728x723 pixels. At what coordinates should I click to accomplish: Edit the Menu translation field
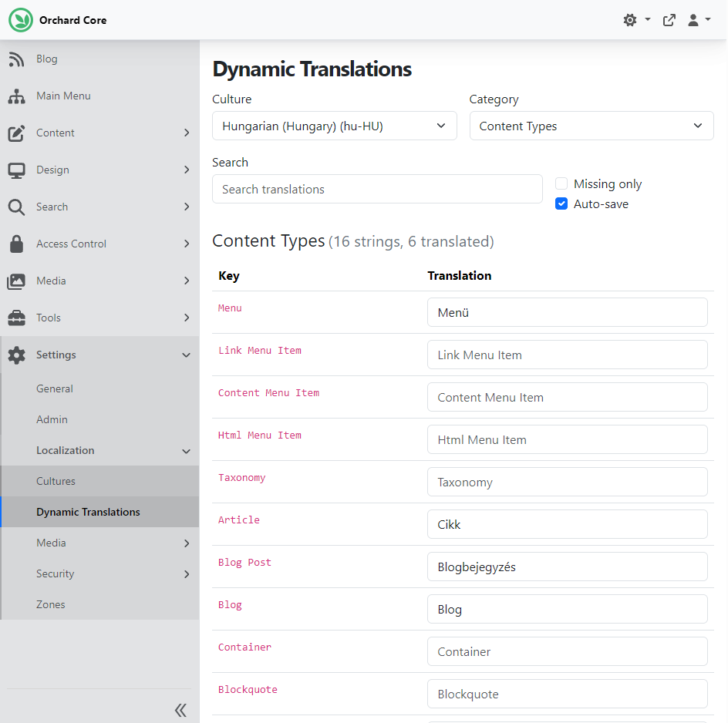(x=568, y=312)
